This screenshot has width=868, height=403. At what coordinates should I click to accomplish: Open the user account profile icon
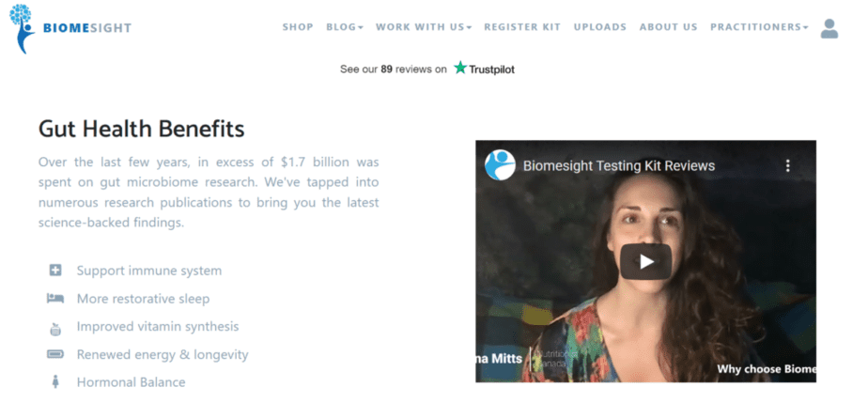pyautogui.click(x=829, y=28)
